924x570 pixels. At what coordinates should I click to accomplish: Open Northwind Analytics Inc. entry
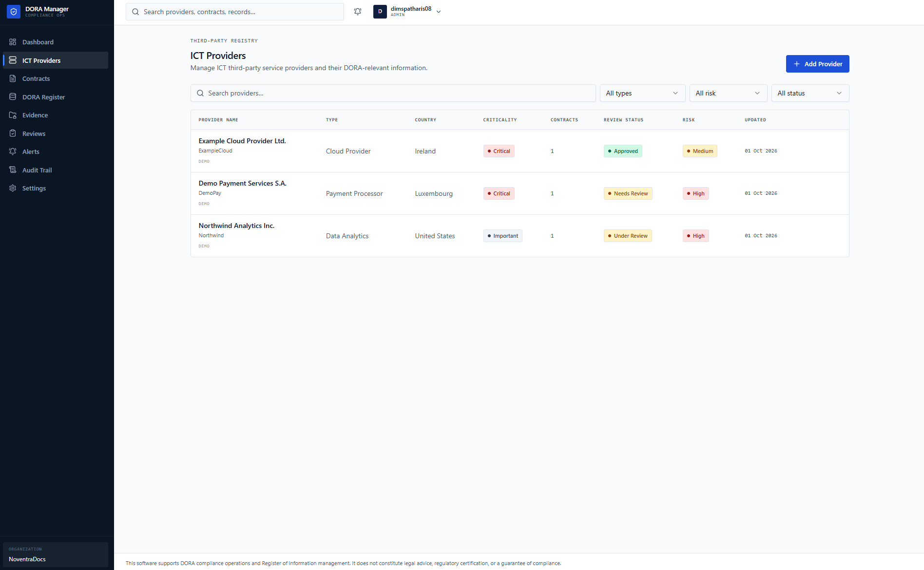tap(236, 226)
